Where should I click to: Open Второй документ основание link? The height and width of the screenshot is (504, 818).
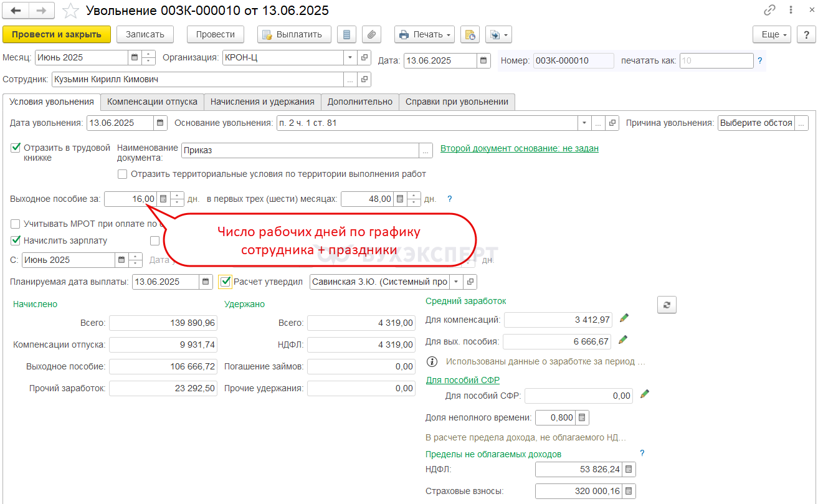520,148
